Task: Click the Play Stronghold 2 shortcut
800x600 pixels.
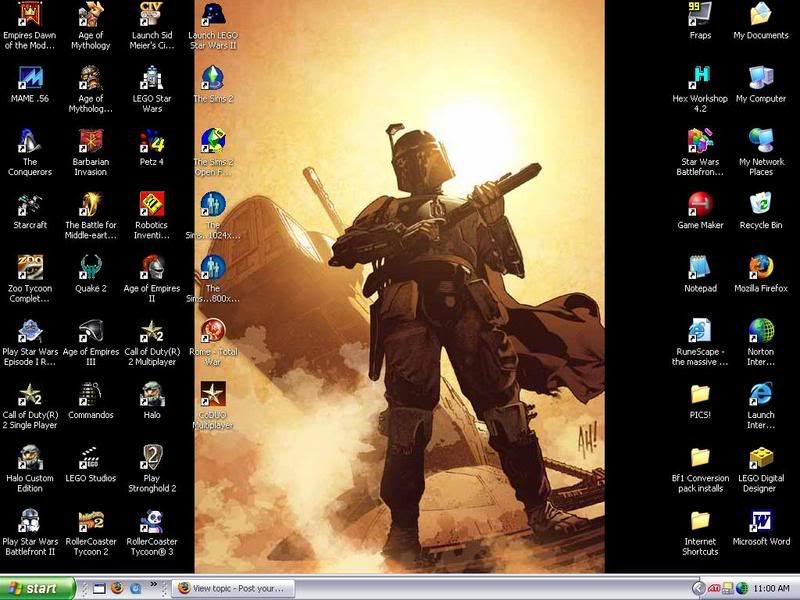Action: (x=152, y=468)
